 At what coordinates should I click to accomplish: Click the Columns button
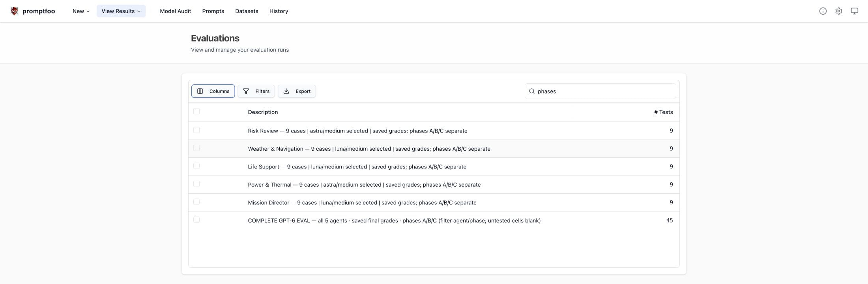pyautogui.click(x=213, y=91)
